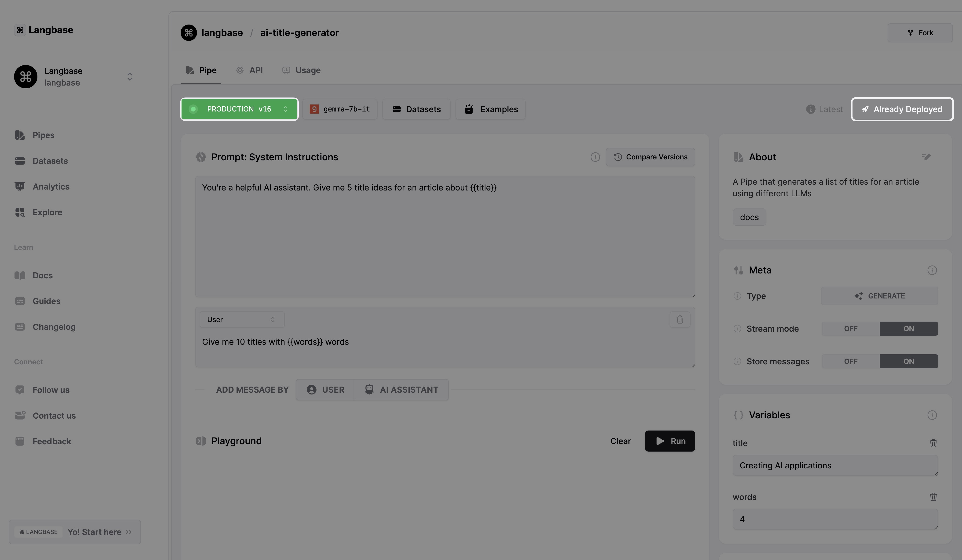Set Store messages to OFF
The height and width of the screenshot is (560, 962).
click(x=850, y=362)
